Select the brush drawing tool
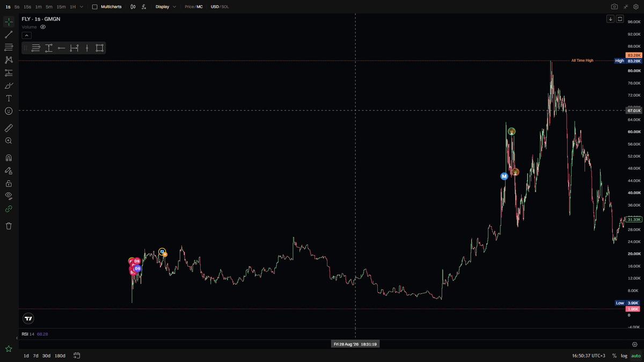The width and height of the screenshot is (644, 362). click(9, 86)
